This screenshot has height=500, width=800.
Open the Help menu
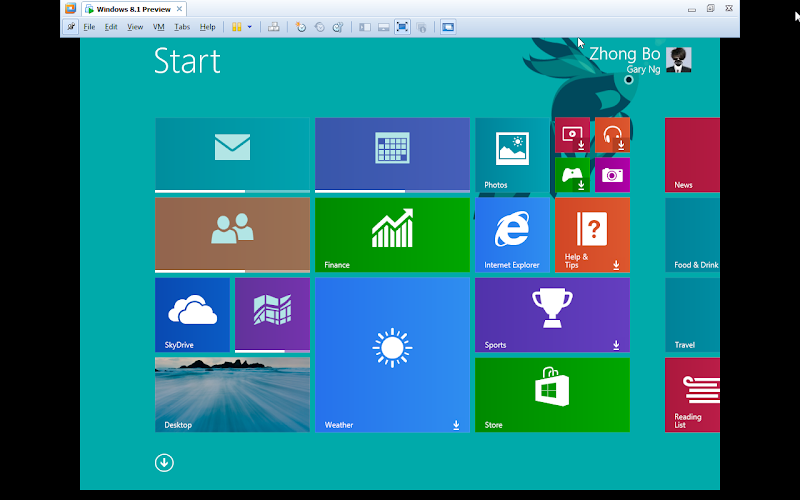pyautogui.click(x=207, y=27)
